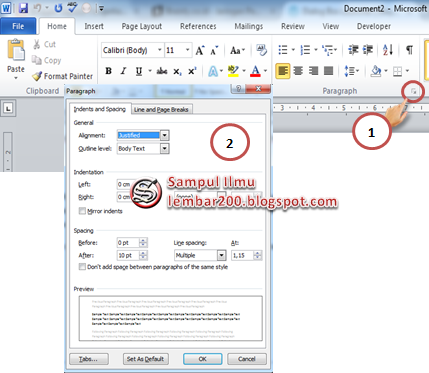Open the Alignment dropdown showing Justified

pos(165,135)
